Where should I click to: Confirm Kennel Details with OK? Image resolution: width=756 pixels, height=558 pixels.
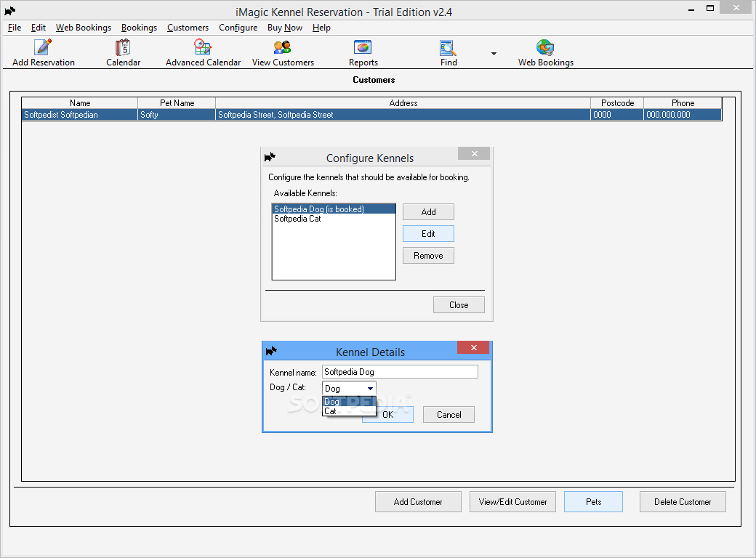click(388, 414)
